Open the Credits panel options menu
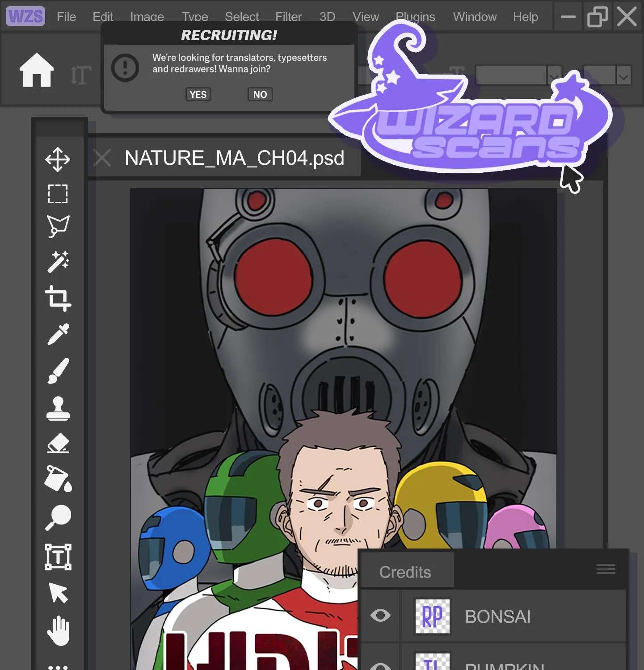The image size is (644, 670). point(606,569)
